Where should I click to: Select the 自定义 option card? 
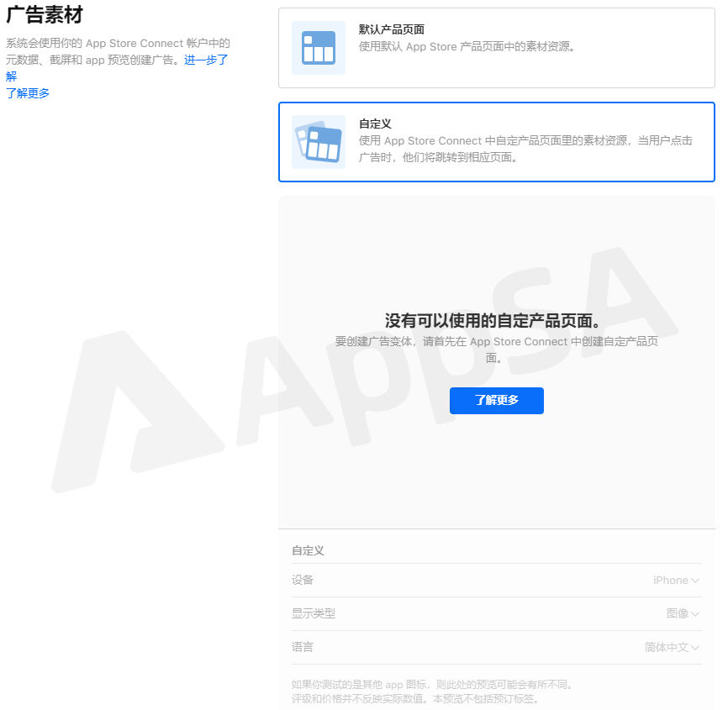pyautogui.click(x=496, y=142)
